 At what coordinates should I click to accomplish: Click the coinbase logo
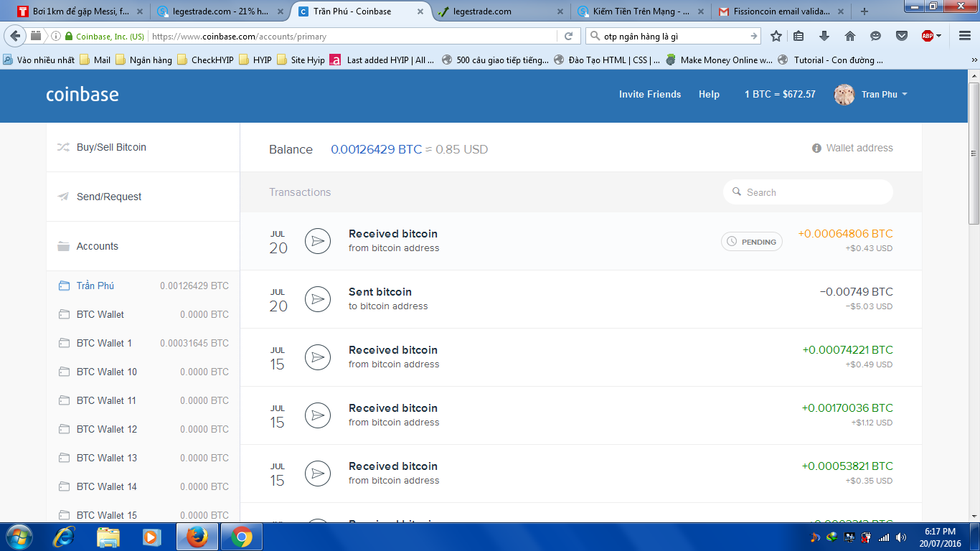coord(83,94)
